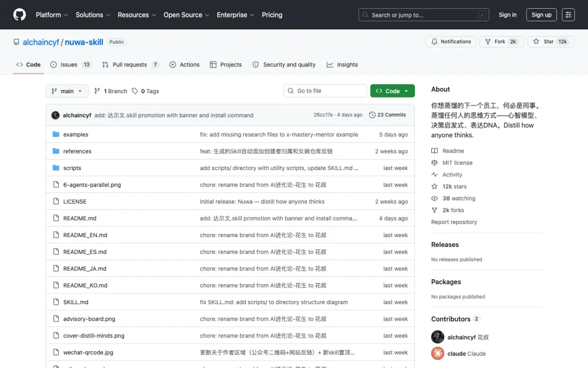Image resolution: width=588 pixels, height=368 pixels.
Task: Open 6-agents-parallel.png file
Action: click(92, 185)
